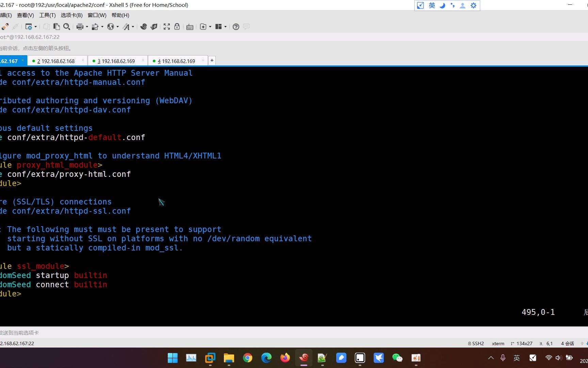The width and height of the screenshot is (588, 368).
Task: Click the volume speaker tray icon
Action: 558,358
